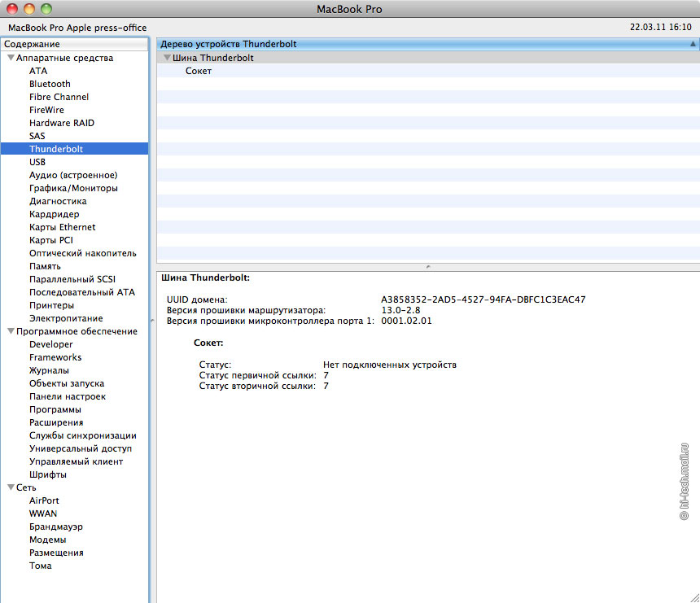The width and height of the screenshot is (700, 603).
Task: Open the Память section
Action: (x=45, y=266)
